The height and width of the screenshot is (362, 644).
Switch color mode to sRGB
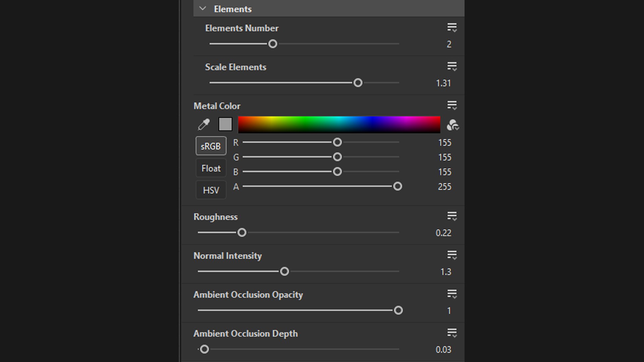click(211, 146)
